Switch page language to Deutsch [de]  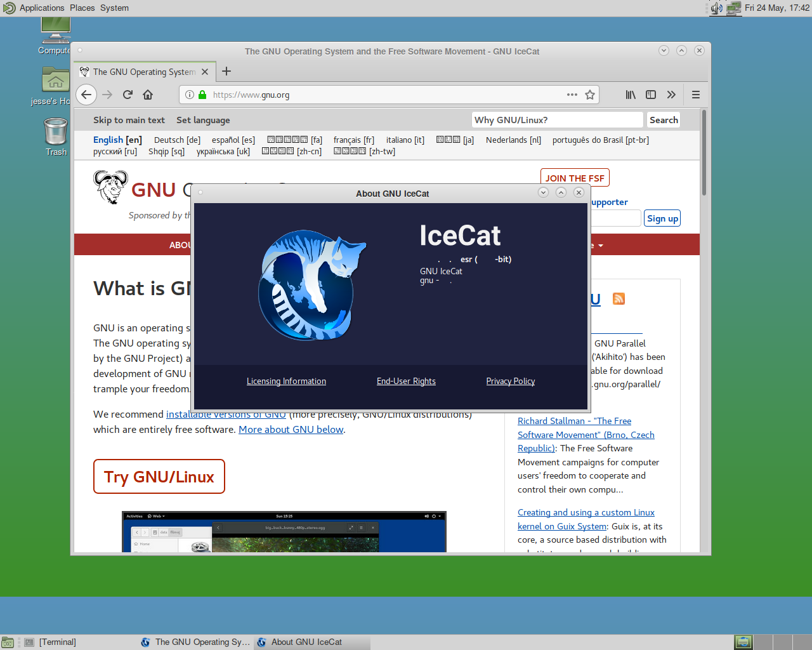coord(177,140)
